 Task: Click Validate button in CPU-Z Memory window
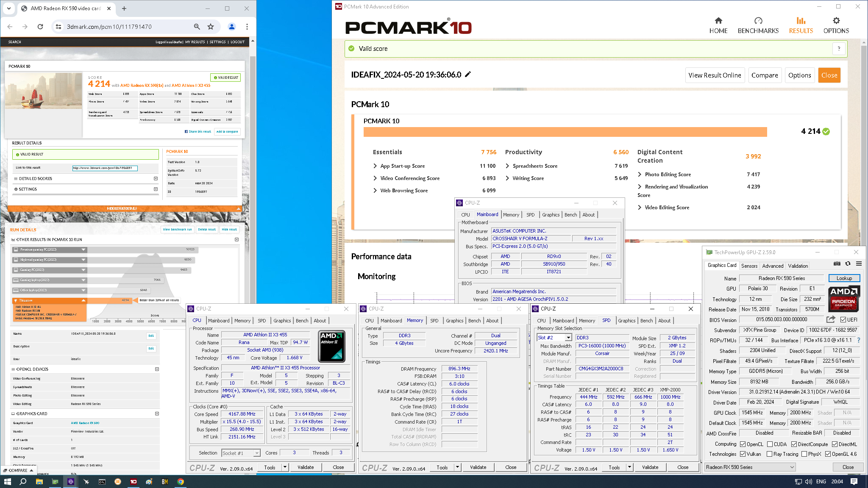[478, 467]
